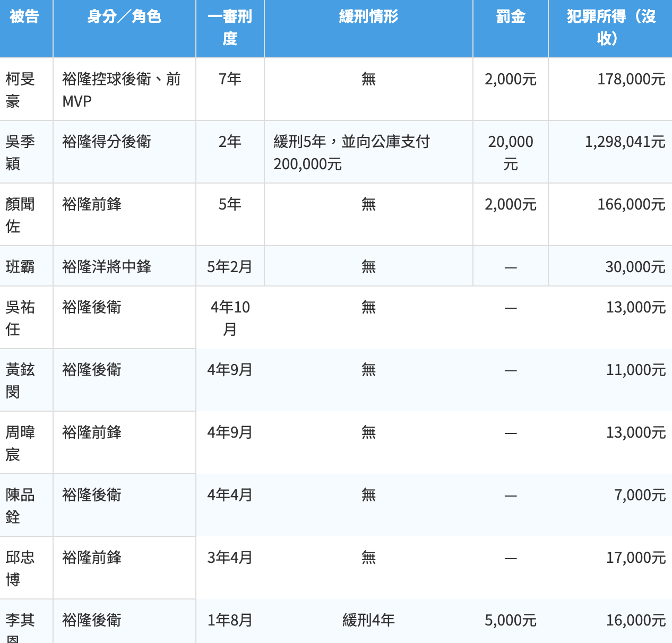The image size is (672, 643).
Task: Select defendant name 周暐宸
Action: (x=20, y=443)
